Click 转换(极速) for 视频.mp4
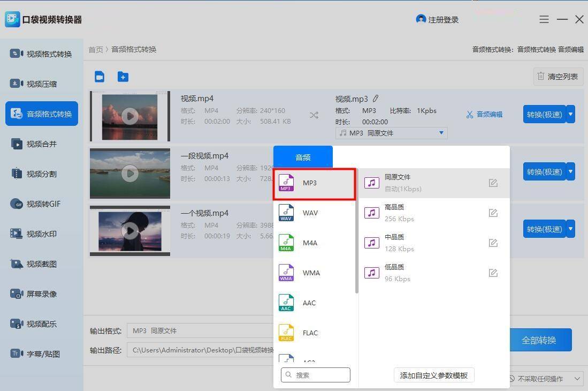 tap(544, 115)
